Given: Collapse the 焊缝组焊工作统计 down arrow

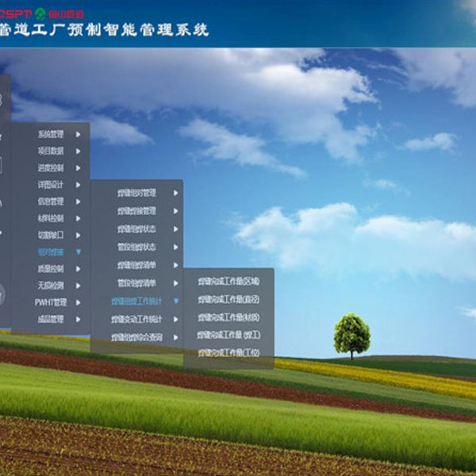Looking at the screenshot, I should [175, 301].
